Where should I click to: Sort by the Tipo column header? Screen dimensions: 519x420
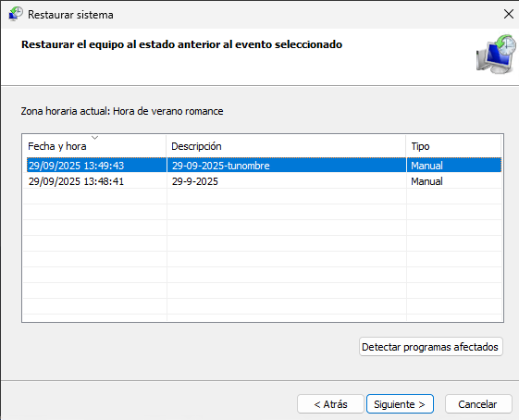453,146
